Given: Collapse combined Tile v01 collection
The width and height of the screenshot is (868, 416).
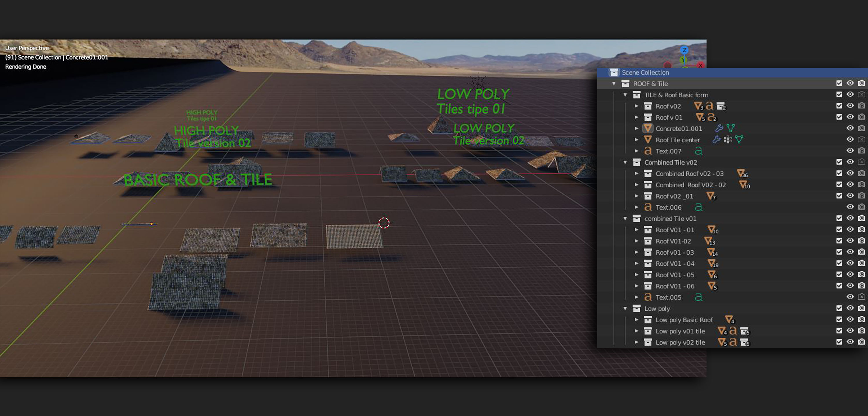Looking at the screenshot, I should coord(625,219).
